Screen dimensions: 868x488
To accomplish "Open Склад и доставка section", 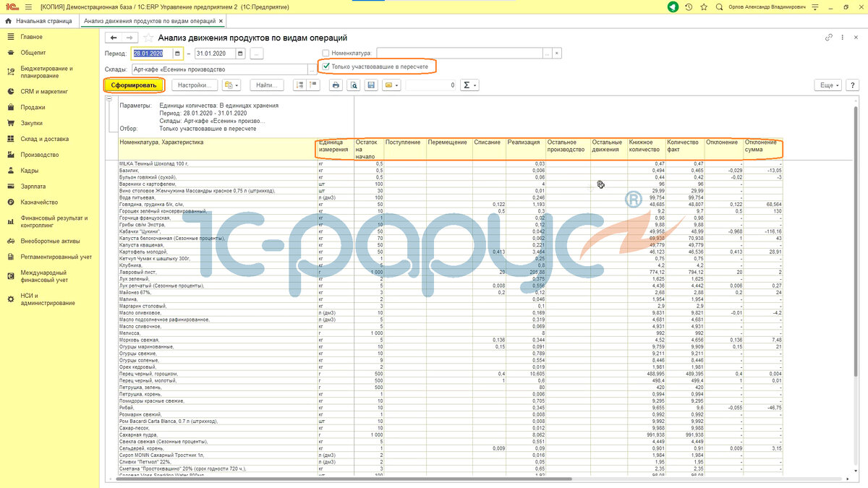I will [45, 139].
